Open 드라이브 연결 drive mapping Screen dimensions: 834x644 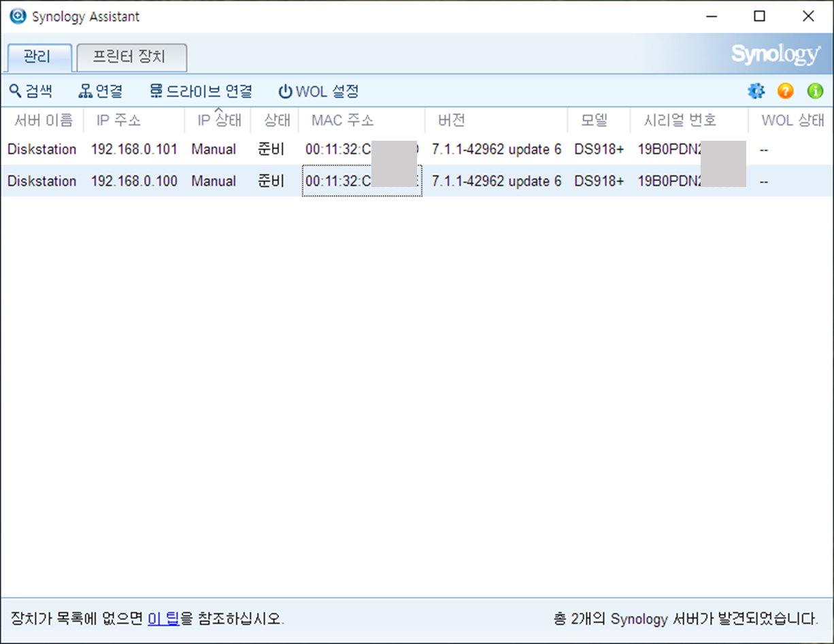tap(201, 91)
